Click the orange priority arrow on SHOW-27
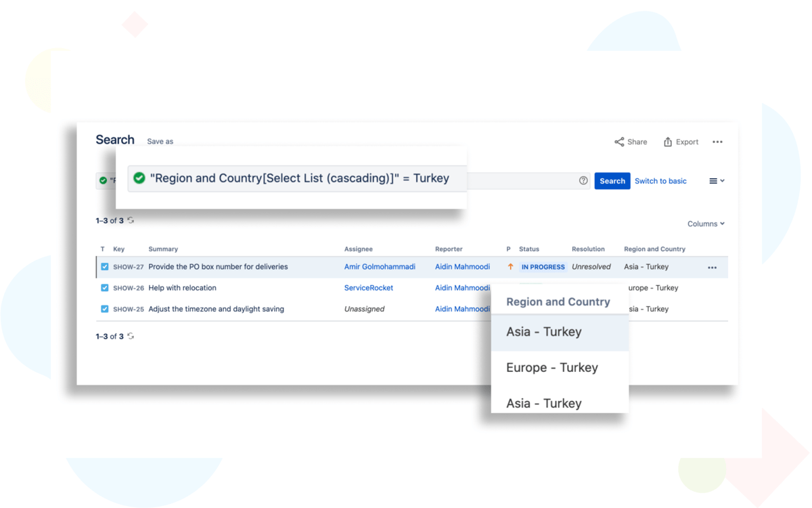 [x=510, y=267]
